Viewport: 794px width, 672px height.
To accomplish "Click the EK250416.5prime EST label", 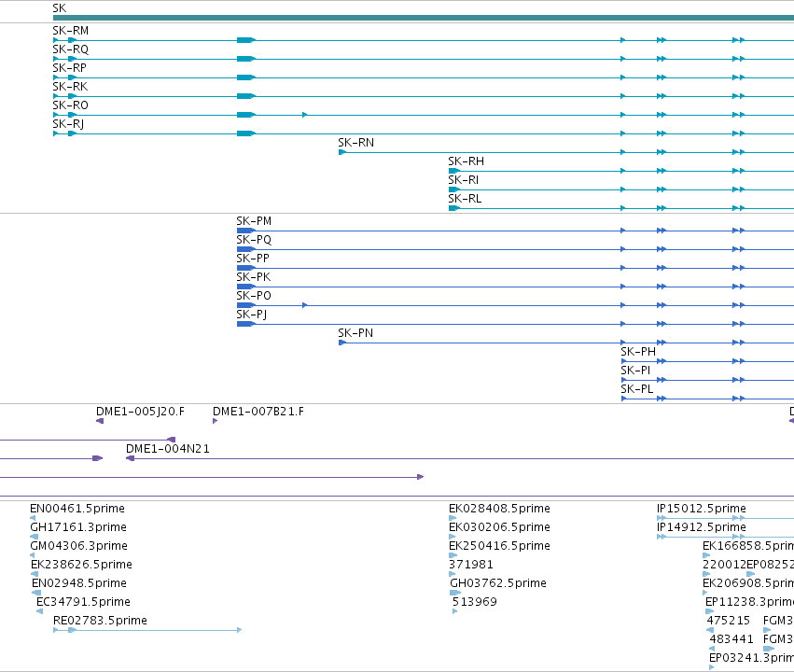I will tap(499, 546).
